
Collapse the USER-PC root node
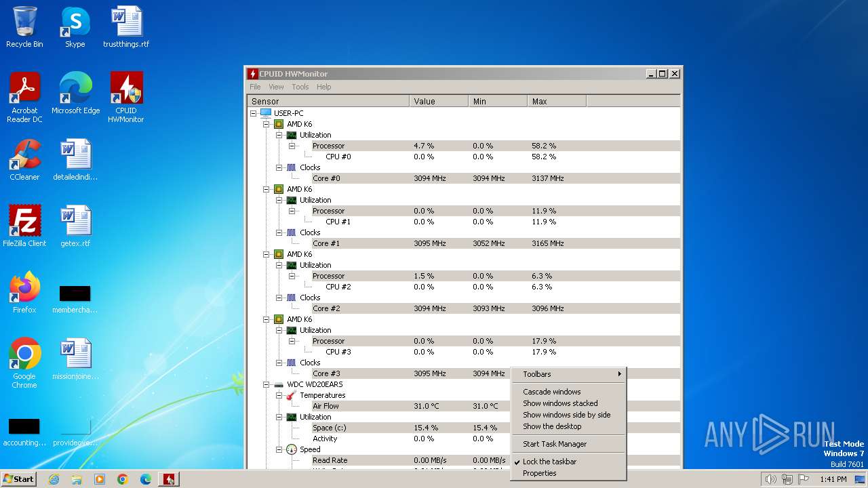253,113
